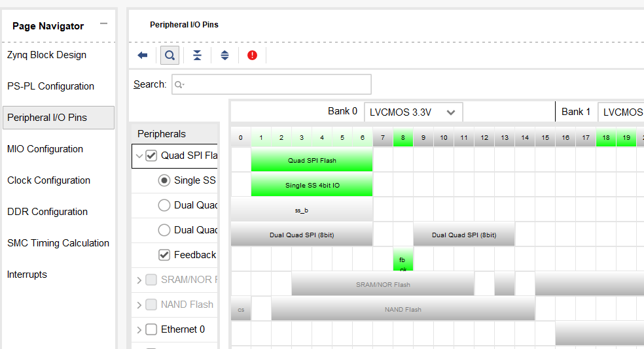Click the green Quad SPI Flash pin block

pos(312,160)
